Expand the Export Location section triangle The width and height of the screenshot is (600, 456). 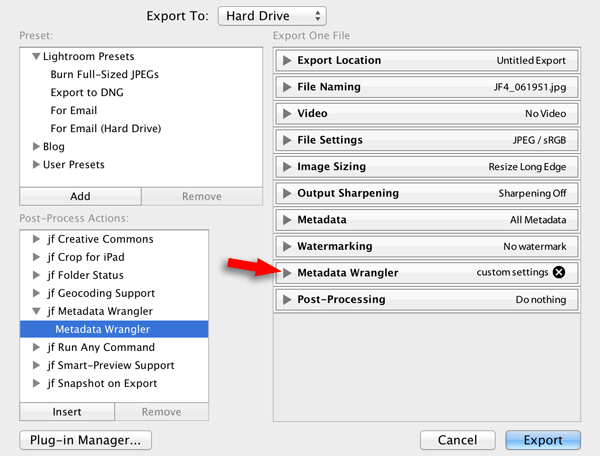(287, 60)
